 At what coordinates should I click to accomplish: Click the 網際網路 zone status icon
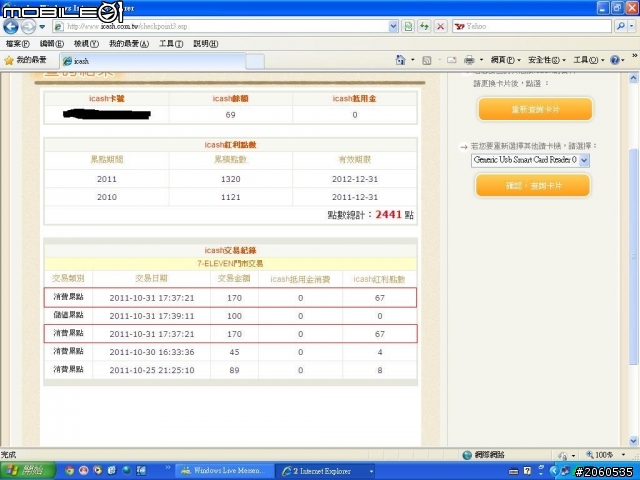467,455
